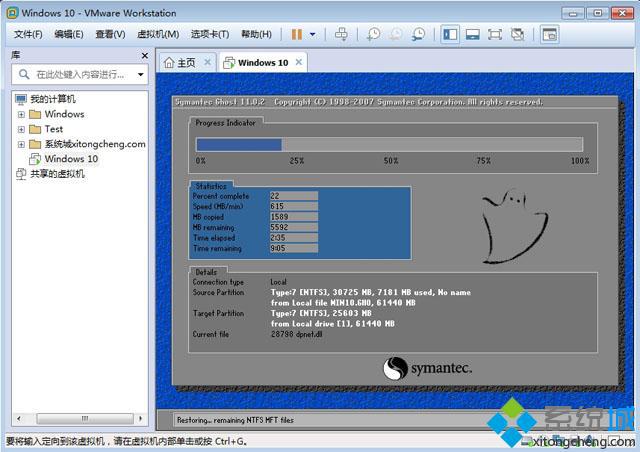Click the VMware Workstation title bar icon
Viewport: 640px width, 452px height.
(x=13, y=13)
